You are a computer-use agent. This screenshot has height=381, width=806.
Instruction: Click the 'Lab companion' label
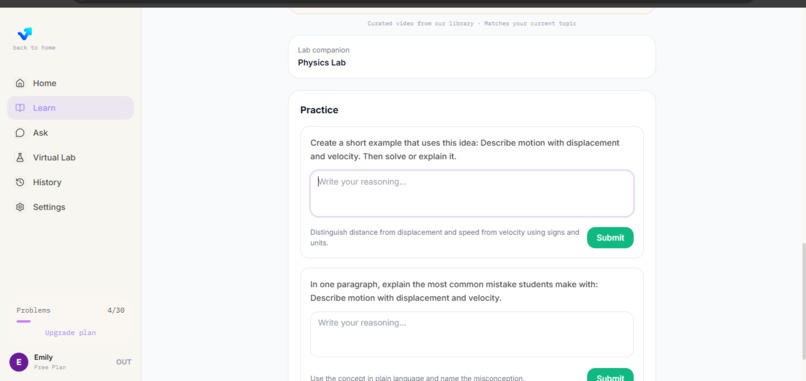[x=324, y=50]
